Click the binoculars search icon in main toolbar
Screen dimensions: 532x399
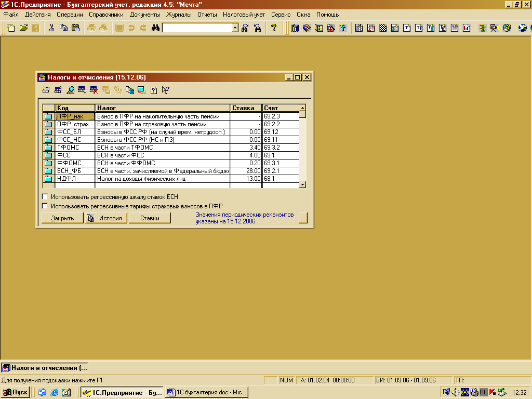click(x=155, y=28)
